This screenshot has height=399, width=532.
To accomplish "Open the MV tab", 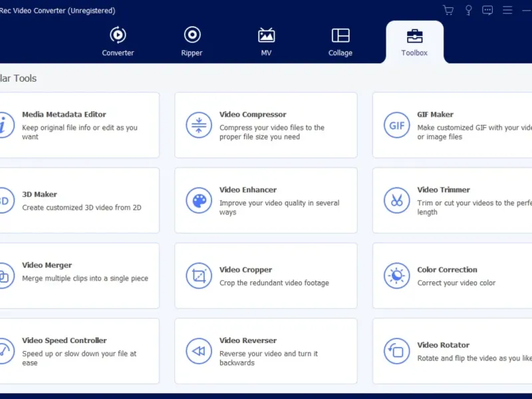I will (266, 41).
